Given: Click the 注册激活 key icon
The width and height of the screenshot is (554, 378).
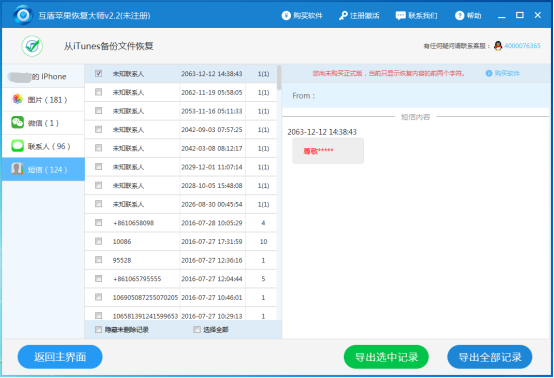Looking at the screenshot, I should [x=343, y=16].
